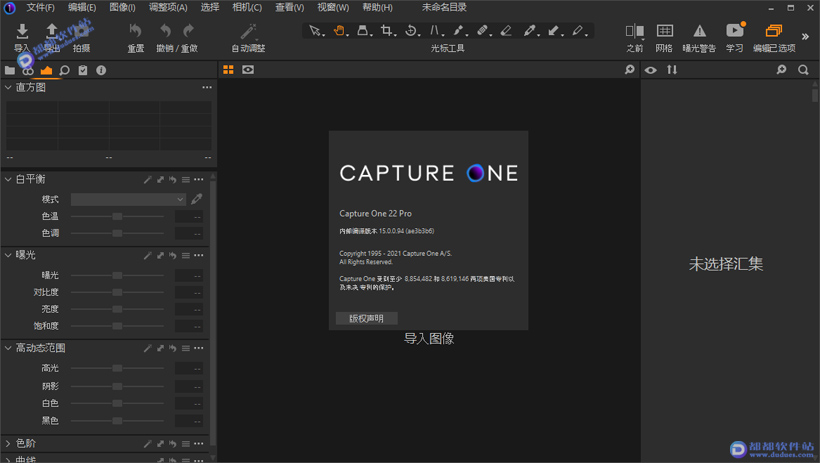Click the 导入图像 import images link
Image resolution: width=820 pixels, height=463 pixels.
[429, 338]
